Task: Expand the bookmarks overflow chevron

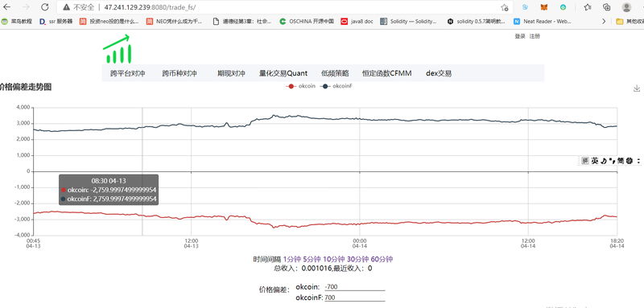Action: [603, 22]
